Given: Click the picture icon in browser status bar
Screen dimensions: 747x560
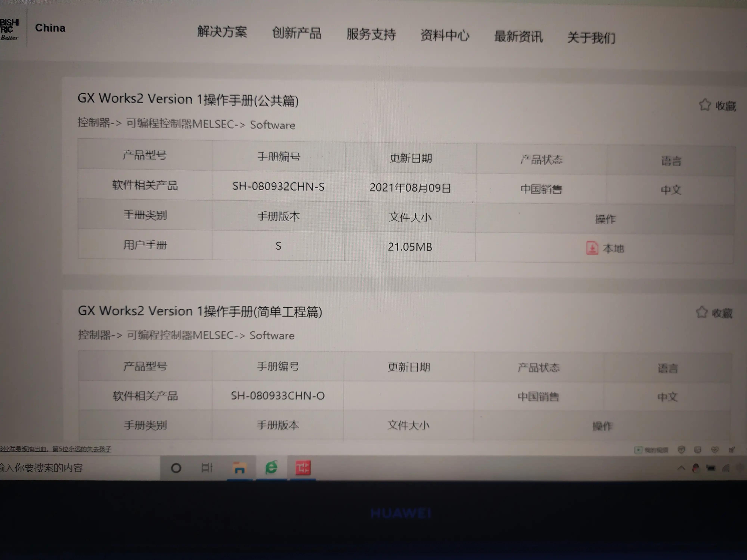Looking at the screenshot, I should tap(698, 450).
